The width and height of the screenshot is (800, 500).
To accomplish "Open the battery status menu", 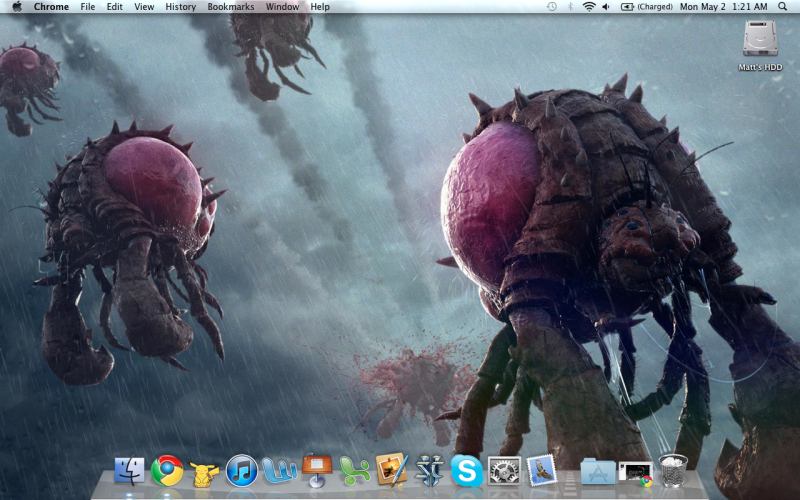I will (x=646, y=7).
